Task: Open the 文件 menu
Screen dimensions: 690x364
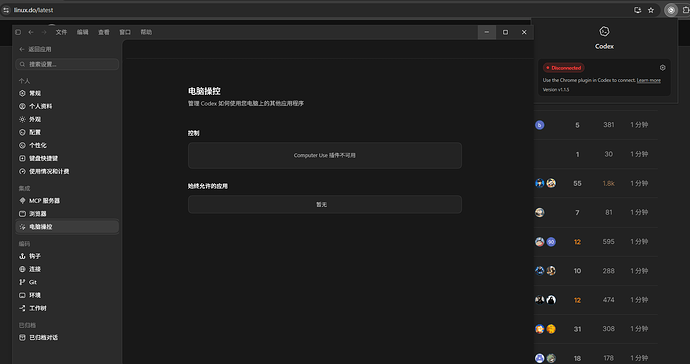Action: pyautogui.click(x=61, y=32)
